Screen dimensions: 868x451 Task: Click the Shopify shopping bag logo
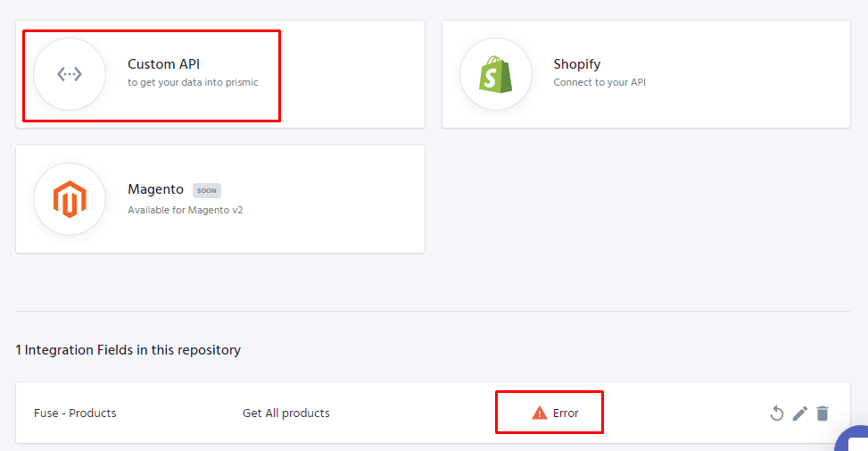pos(496,74)
